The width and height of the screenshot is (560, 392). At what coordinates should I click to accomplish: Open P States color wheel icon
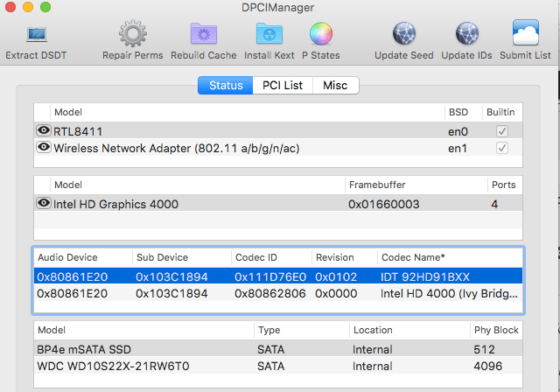(x=321, y=35)
